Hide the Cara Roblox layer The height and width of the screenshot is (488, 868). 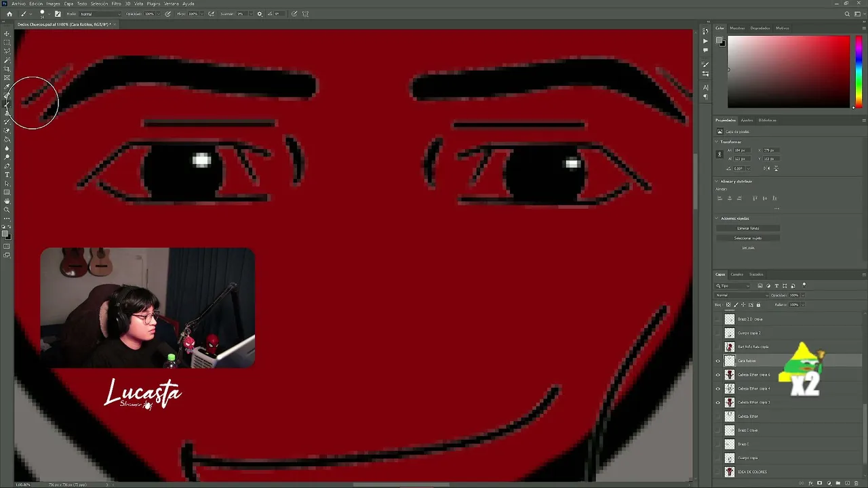point(718,361)
